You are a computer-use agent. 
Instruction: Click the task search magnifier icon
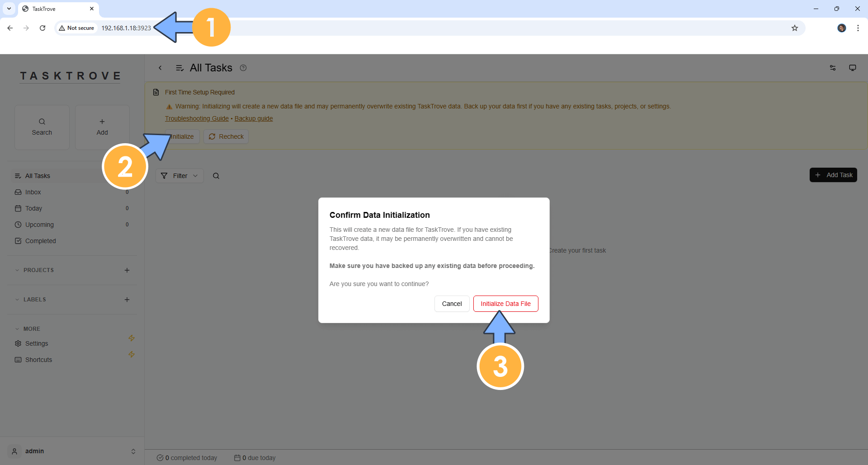tap(216, 176)
